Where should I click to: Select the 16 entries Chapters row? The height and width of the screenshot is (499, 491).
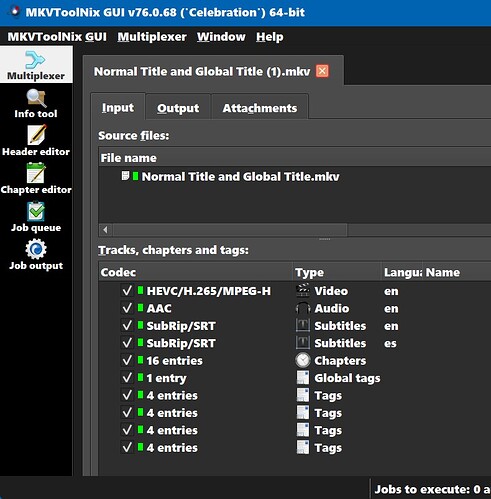click(x=295, y=360)
